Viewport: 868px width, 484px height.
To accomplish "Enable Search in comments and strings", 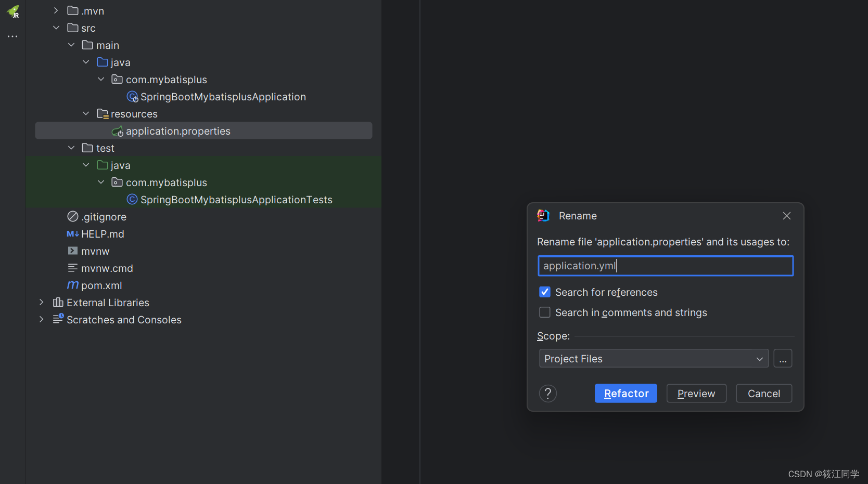I will 545,312.
